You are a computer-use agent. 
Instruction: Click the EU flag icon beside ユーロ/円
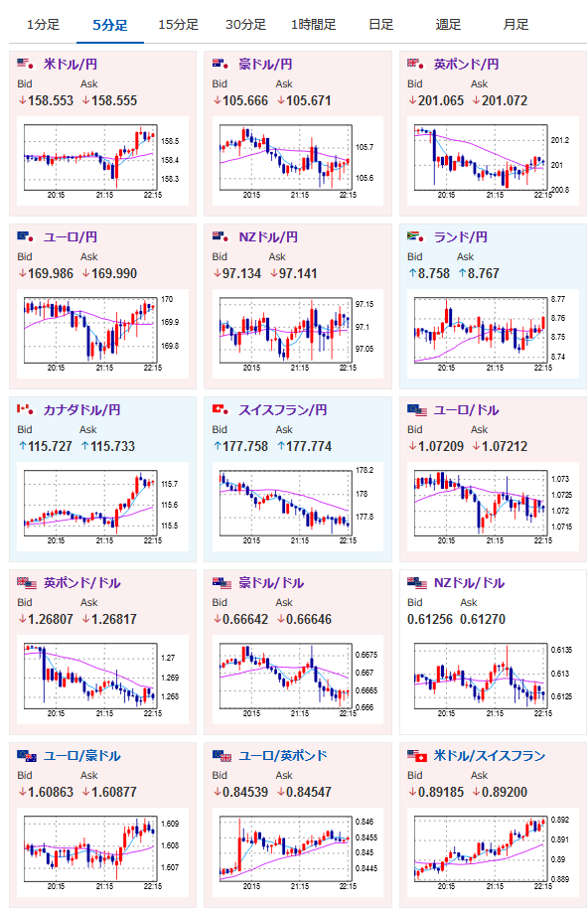(x=26, y=236)
